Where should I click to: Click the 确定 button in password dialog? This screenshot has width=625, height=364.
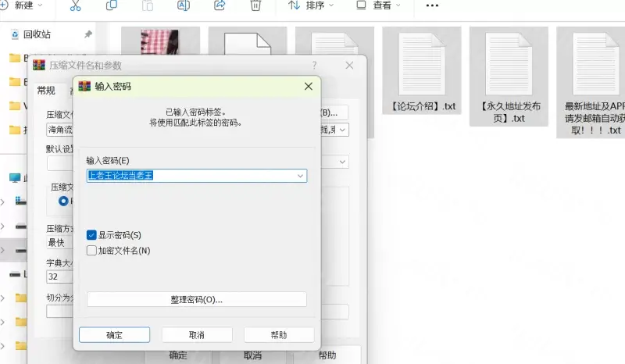coord(114,335)
